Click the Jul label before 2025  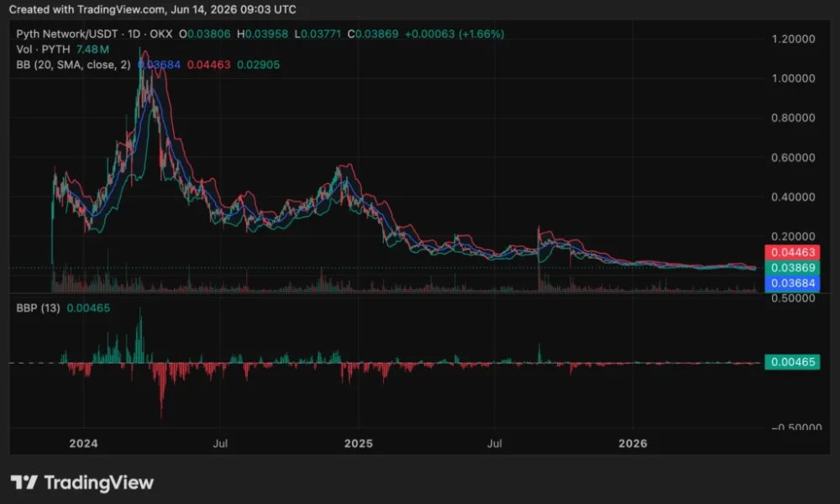[x=220, y=444]
